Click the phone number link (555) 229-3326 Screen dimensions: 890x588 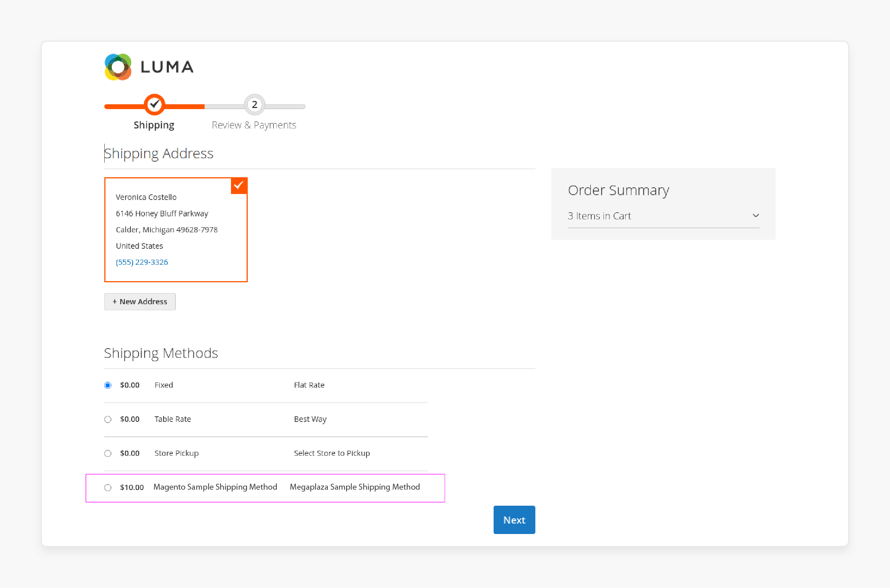pyautogui.click(x=142, y=262)
